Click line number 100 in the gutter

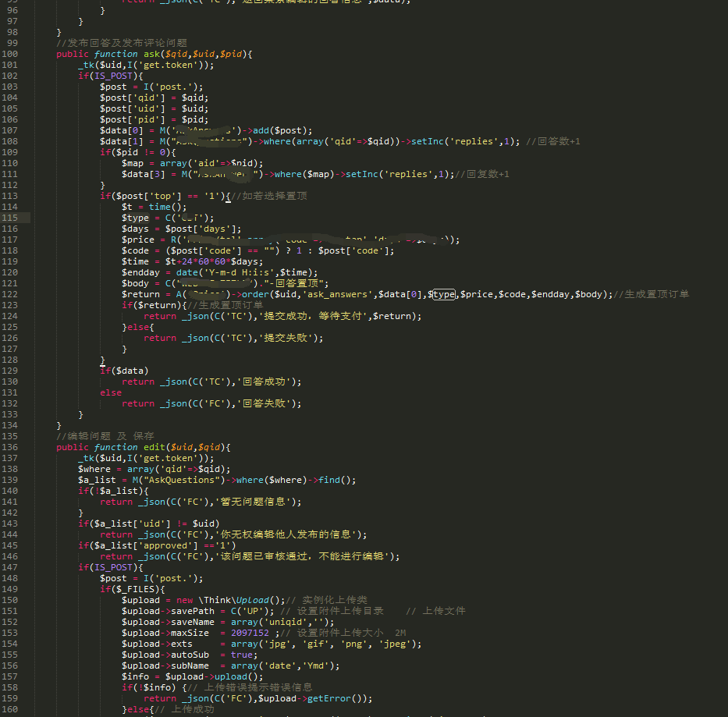pyautogui.click(x=9, y=54)
